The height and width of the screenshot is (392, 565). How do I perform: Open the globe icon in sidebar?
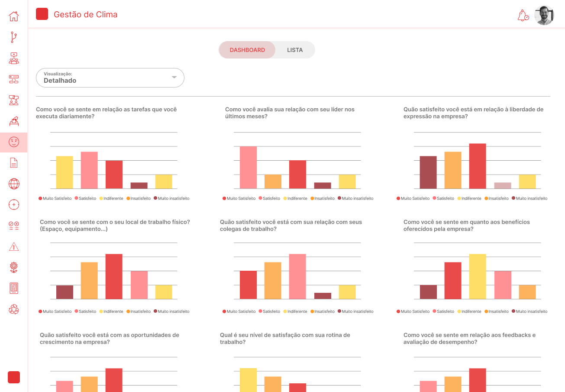click(14, 184)
